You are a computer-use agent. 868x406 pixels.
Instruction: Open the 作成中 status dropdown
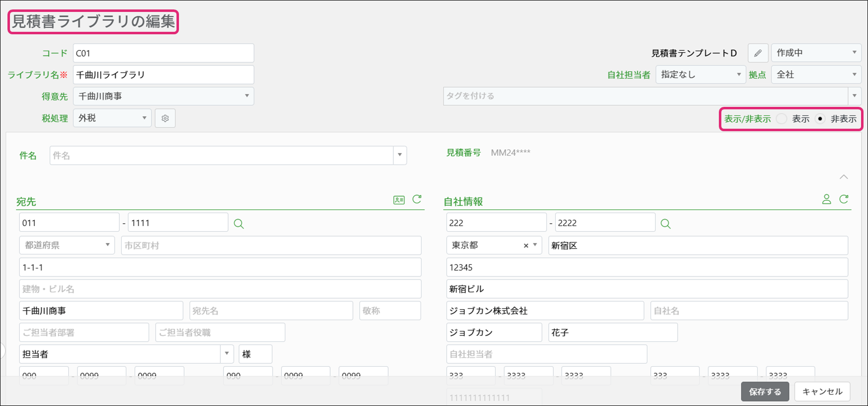point(816,53)
